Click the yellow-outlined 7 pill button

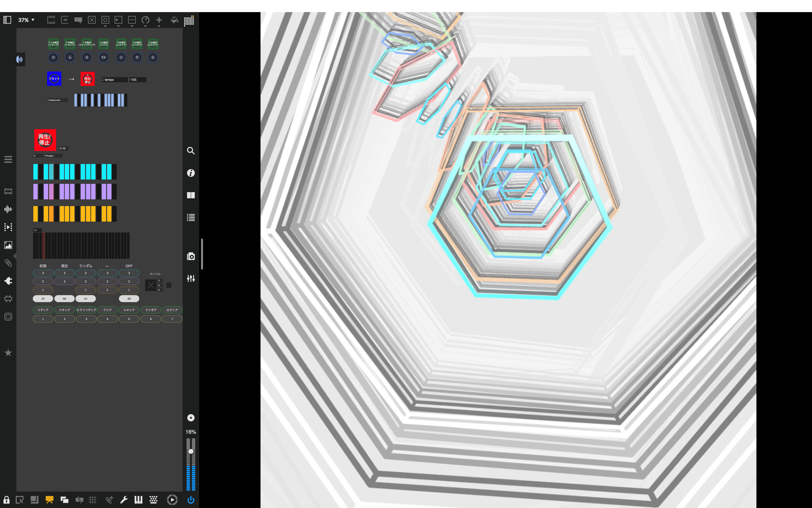[x=172, y=319]
